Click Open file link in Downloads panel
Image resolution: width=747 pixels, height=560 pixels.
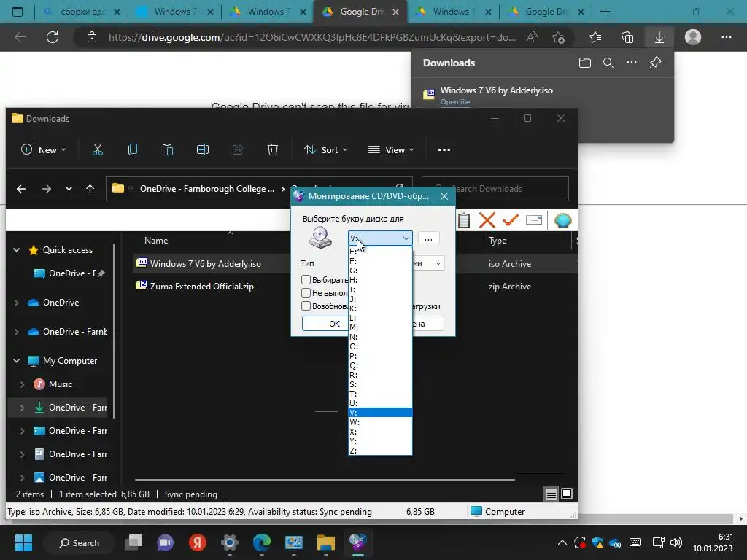pyautogui.click(x=455, y=102)
